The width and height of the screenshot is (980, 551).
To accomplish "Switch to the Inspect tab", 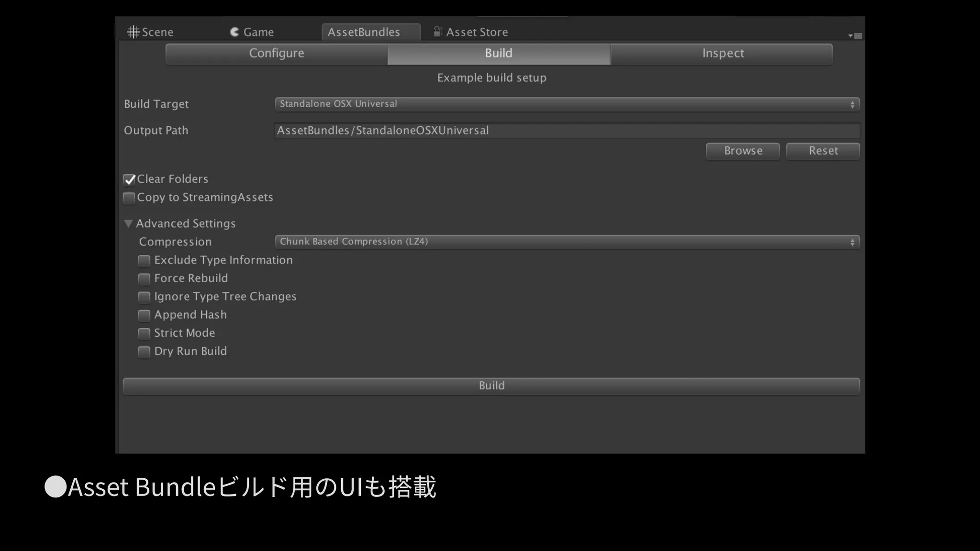I will click(x=722, y=54).
